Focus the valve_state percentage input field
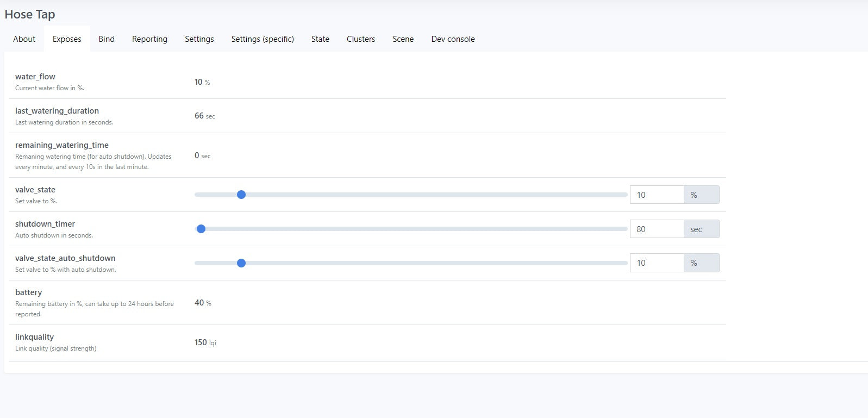Image resolution: width=868 pixels, height=418 pixels. (657, 195)
